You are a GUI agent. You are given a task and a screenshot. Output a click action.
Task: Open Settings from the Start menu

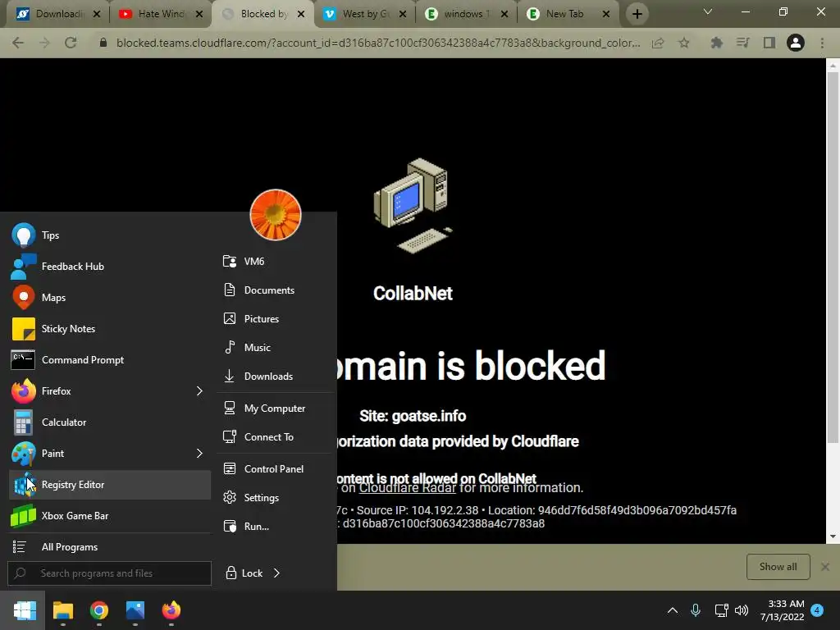point(276,498)
